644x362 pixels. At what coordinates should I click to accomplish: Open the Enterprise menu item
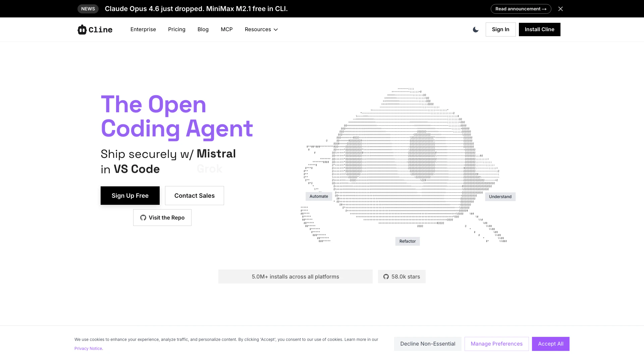pos(143,29)
